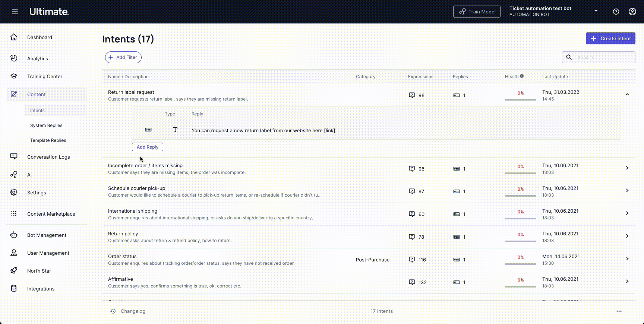Click the Bot Management robot icon
Image resolution: width=644 pixels, height=324 pixels.
point(14,235)
